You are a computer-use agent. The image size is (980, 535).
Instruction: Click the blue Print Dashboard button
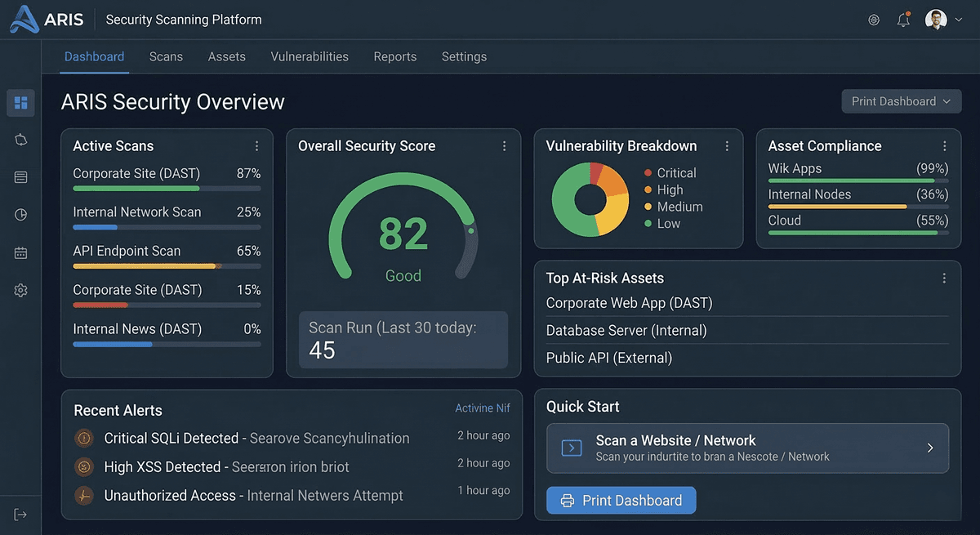[621, 500]
